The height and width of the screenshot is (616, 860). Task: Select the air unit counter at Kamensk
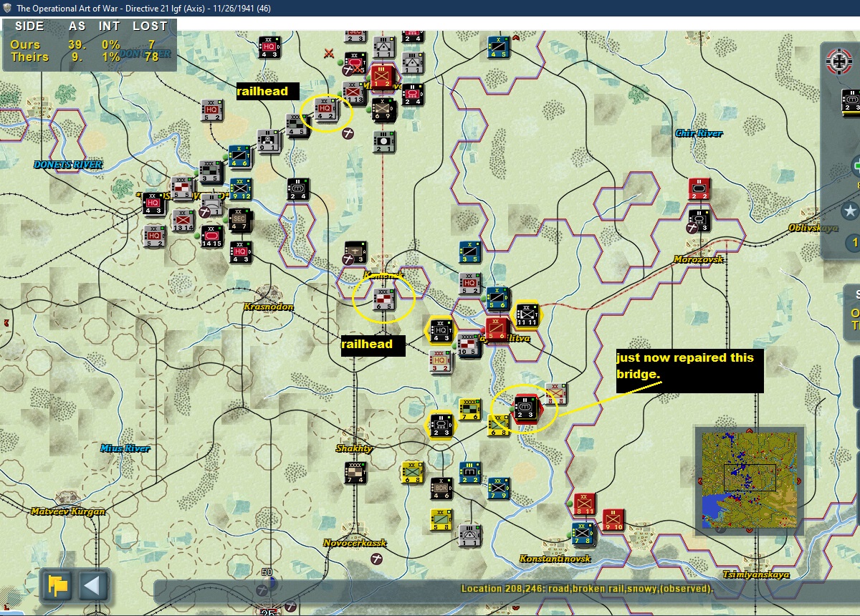tap(356, 253)
